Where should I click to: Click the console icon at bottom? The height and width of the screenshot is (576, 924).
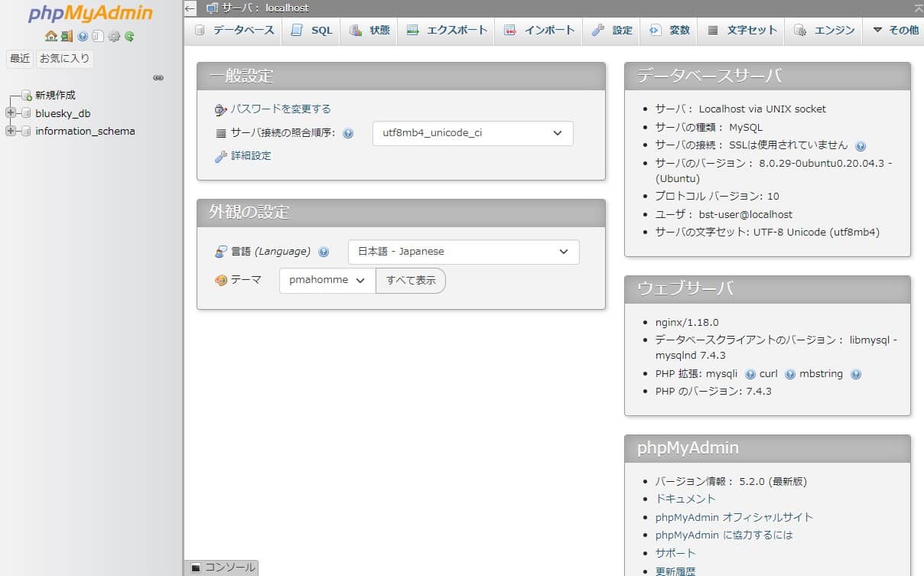(x=196, y=568)
